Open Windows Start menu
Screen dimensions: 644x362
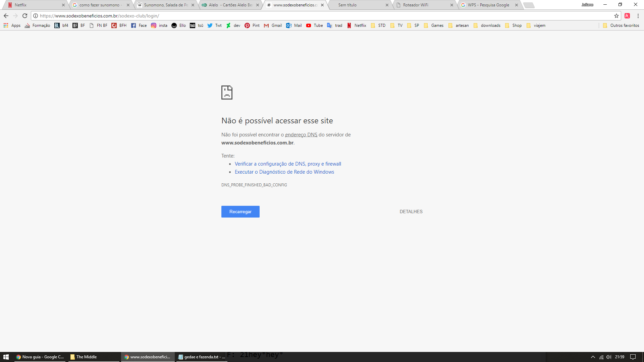click(6, 357)
